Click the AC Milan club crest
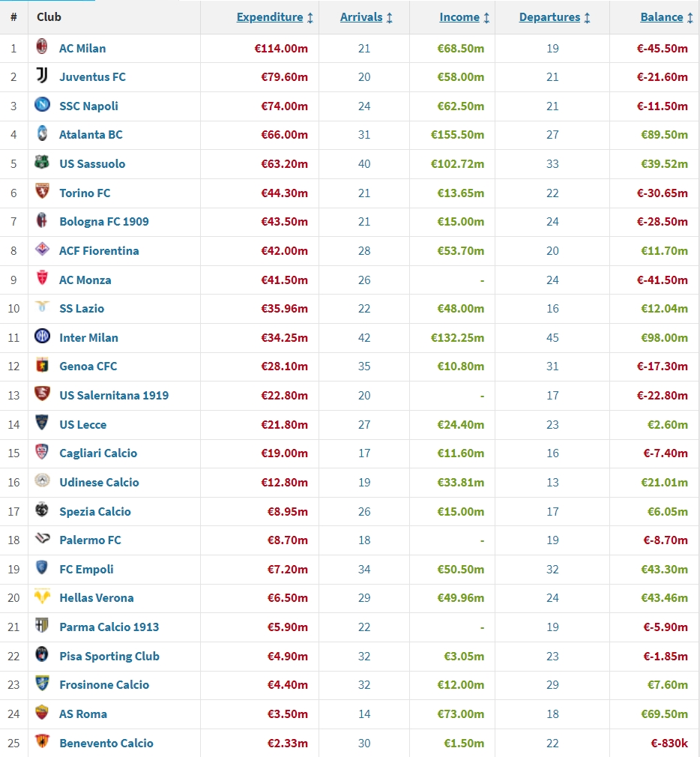The height and width of the screenshot is (757, 700). (42, 46)
